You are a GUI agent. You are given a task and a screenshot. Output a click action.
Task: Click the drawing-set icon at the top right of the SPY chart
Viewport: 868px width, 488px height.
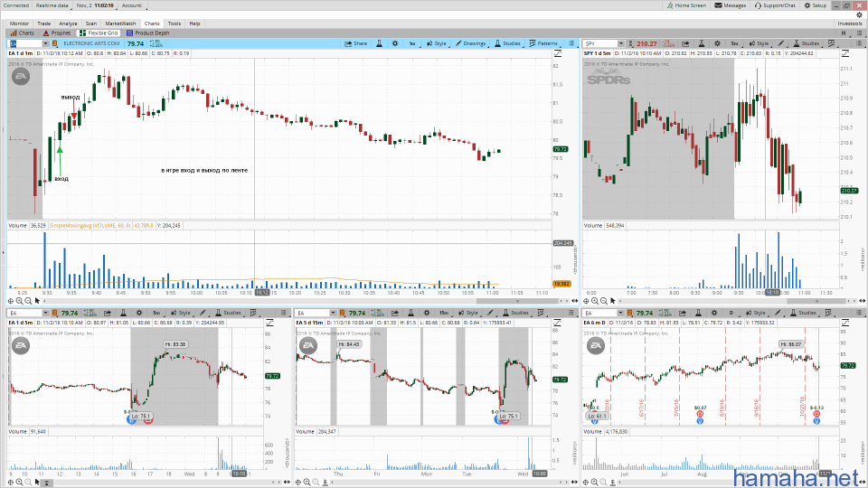tap(845, 53)
